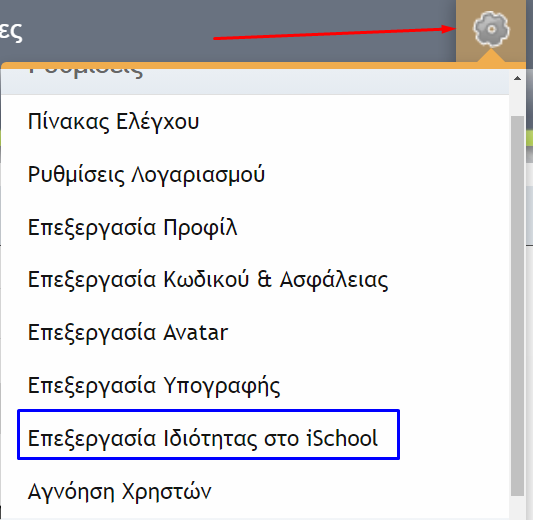Open the ignored users list
Screen dimensions: 533x520
pyautogui.click(x=120, y=491)
